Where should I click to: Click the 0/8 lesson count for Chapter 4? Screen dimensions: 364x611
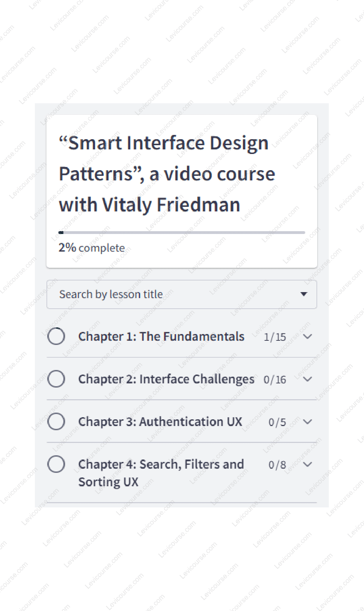277,465
